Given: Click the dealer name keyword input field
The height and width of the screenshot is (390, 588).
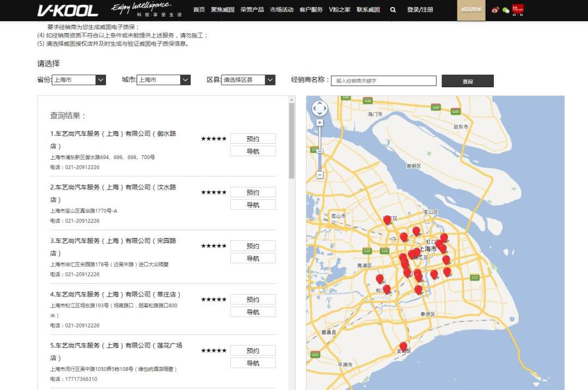Looking at the screenshot, I should pyautogui.click(x=383, y=81).
